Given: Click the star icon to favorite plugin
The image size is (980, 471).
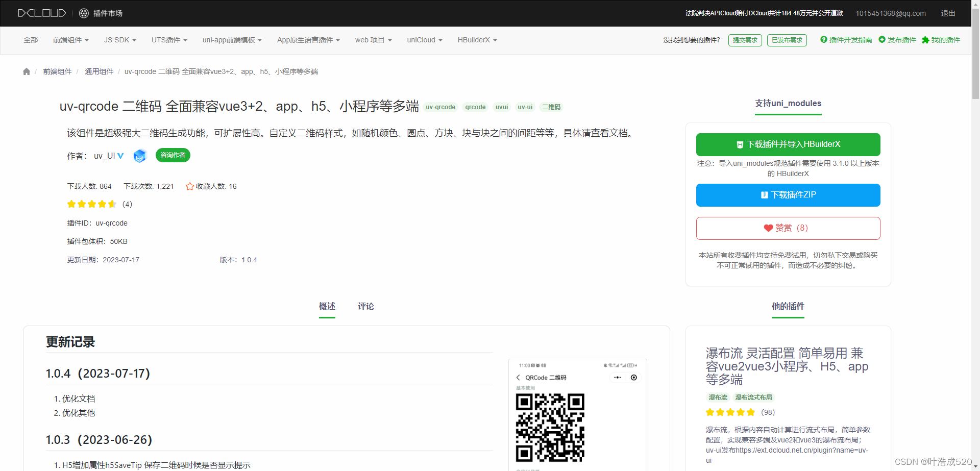Looking at the screenshot, I should [190, 186].
